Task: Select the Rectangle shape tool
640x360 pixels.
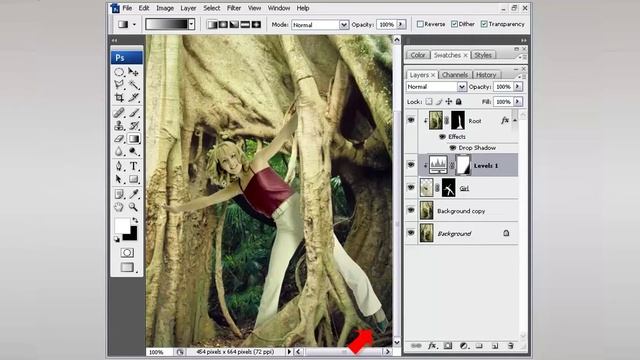Action: (x=133, y=179)
